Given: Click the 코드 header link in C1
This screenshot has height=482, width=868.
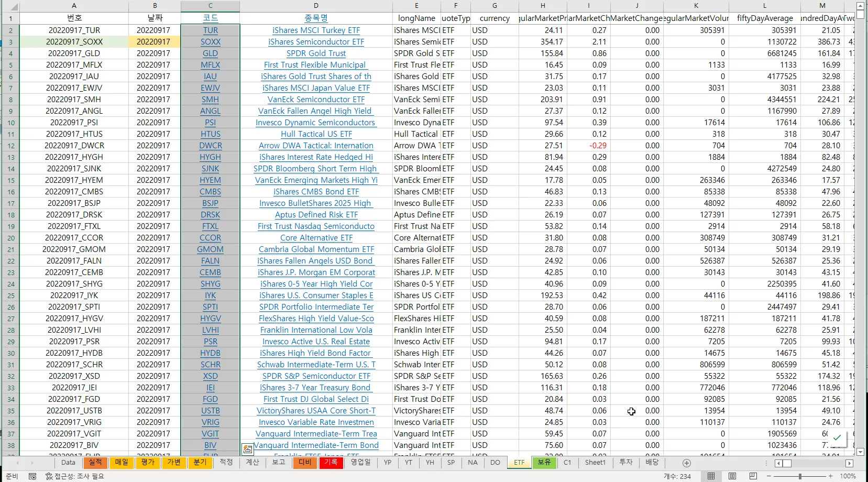Looking at the screenshot, I should pos(211,18).
